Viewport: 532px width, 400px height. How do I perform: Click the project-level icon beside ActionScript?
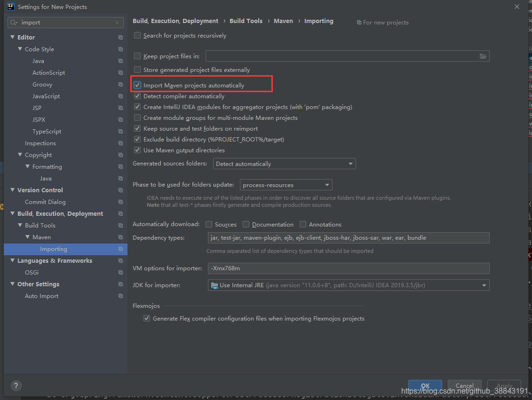(x=120, y=72)
